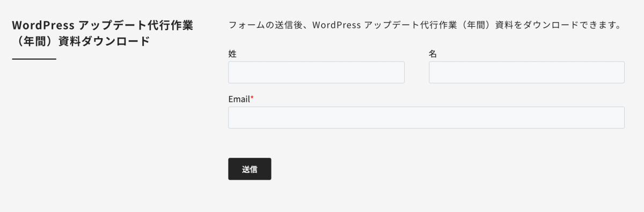Screen dimensions: 644x212
Task: Select the Email input field
Action: point(426,118)
